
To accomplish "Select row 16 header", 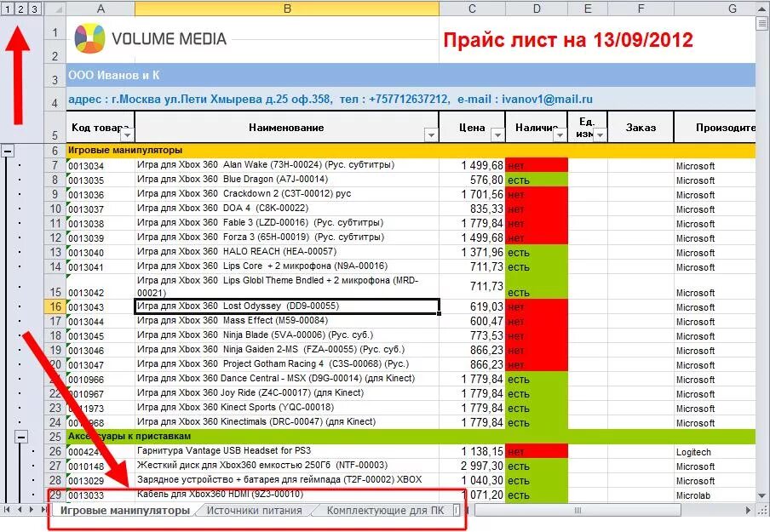I will 55,306.
